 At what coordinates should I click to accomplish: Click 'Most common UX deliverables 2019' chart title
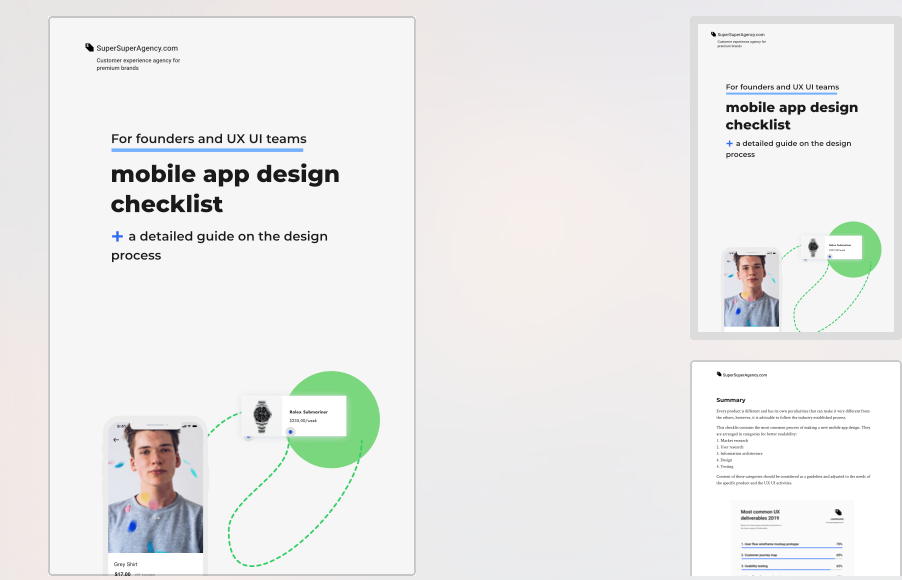(760, 514)
